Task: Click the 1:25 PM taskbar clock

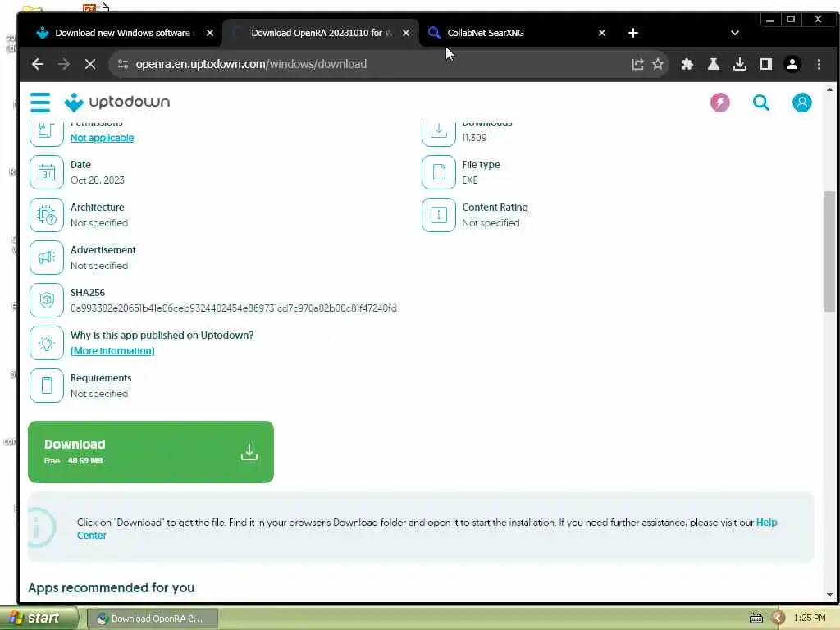Action: 809,619
